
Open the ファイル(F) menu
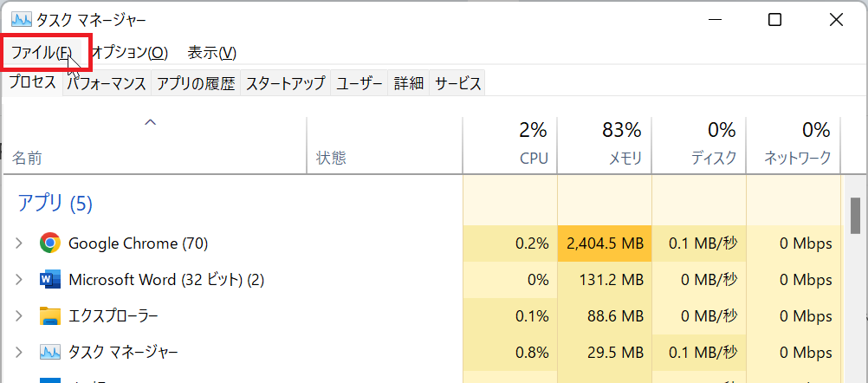click(41, 52)
